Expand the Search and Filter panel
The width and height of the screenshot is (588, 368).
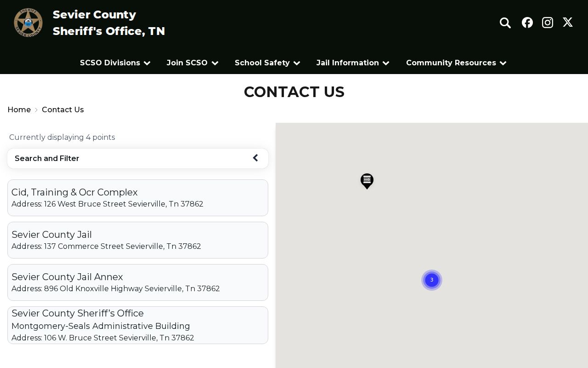tap(138, 158)
